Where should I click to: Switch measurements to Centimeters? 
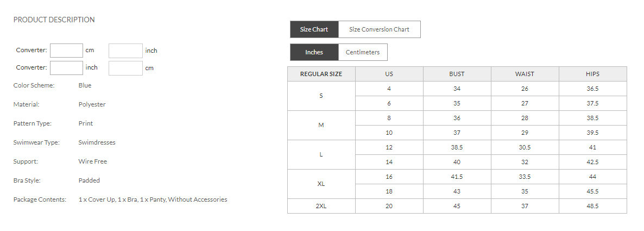pyautogui.click(x=363, y=52)
